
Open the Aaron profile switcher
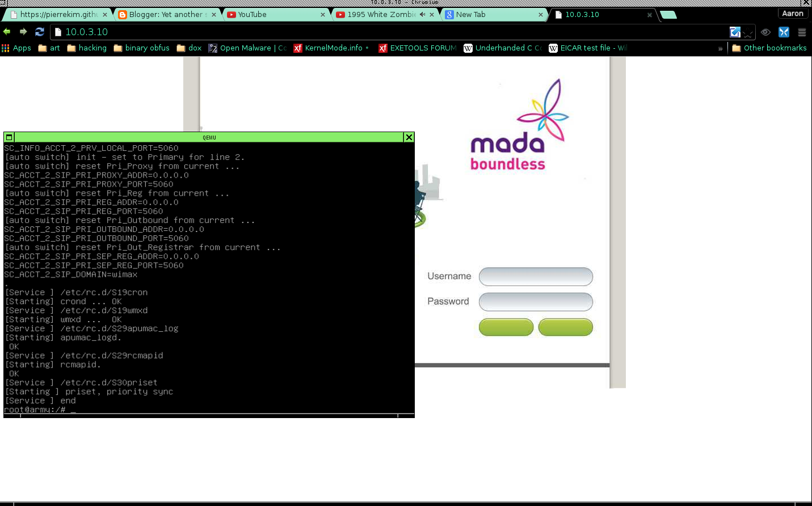pos(793,14)
